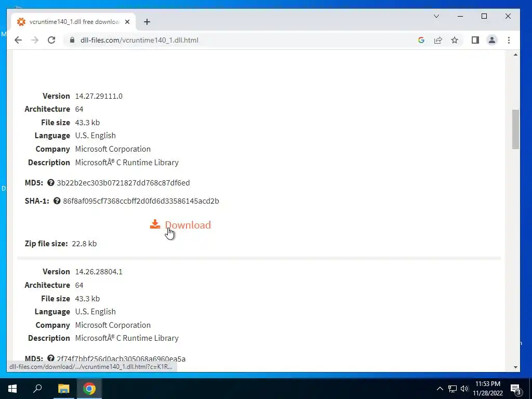
Task: Share this page via the share icon
Action: (x=438, y=40)
